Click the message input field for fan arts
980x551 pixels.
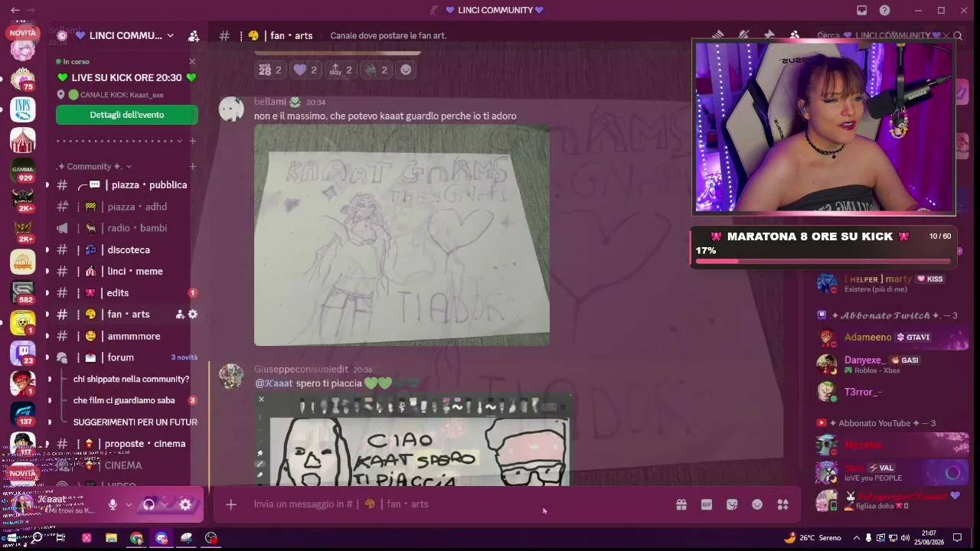click(x=459, y=504)
